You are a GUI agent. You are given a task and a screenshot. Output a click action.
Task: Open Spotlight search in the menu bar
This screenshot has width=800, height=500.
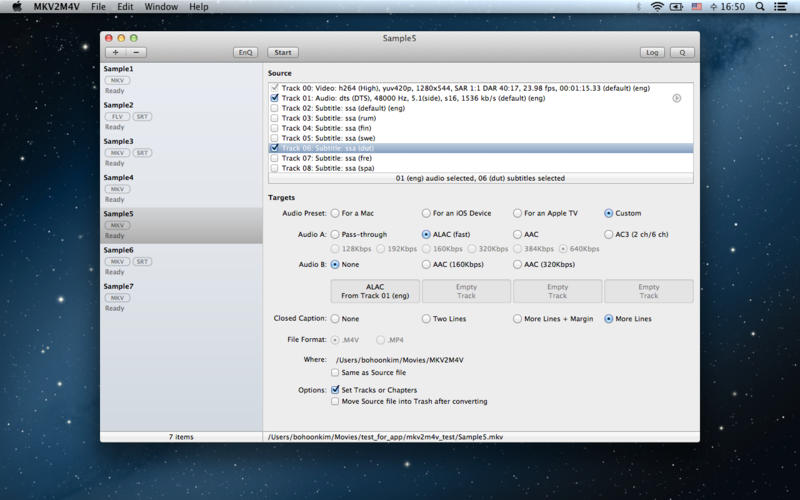point(760,7)
